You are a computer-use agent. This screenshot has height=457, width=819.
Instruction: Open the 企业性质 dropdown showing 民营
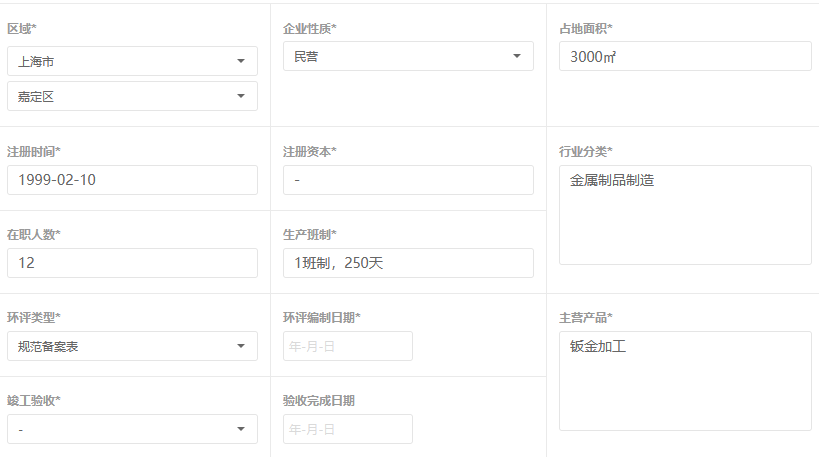click(408, 56)
